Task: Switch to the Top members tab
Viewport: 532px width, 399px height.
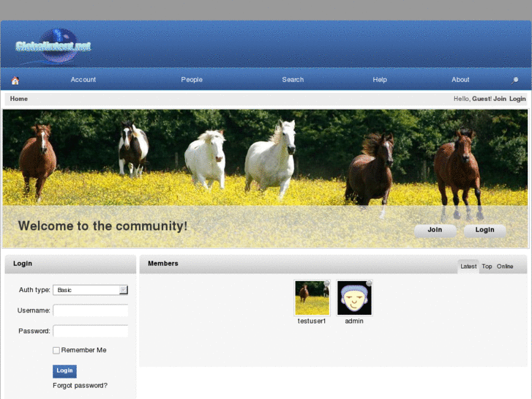Action: tap(487, 266)
